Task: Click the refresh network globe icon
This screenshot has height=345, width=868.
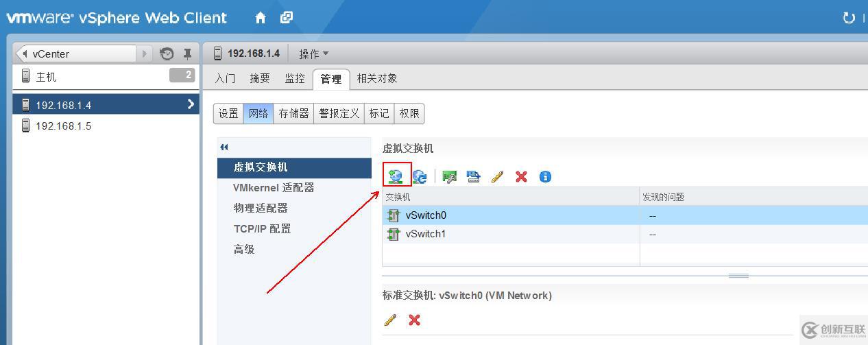Action: pyautogui.click(x=420, y=177)
